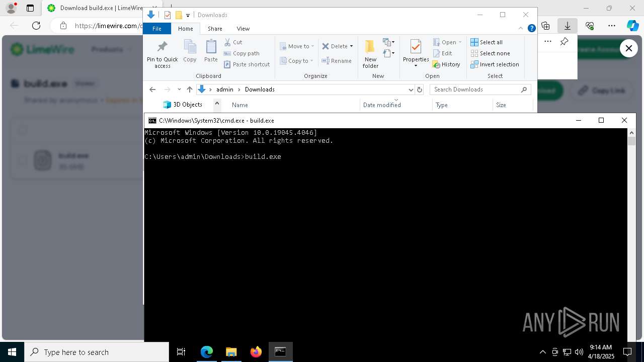Open the File tab in Explorer
Image resolution: width=644 pixels, height=362 pixels.
click(157, 29)
